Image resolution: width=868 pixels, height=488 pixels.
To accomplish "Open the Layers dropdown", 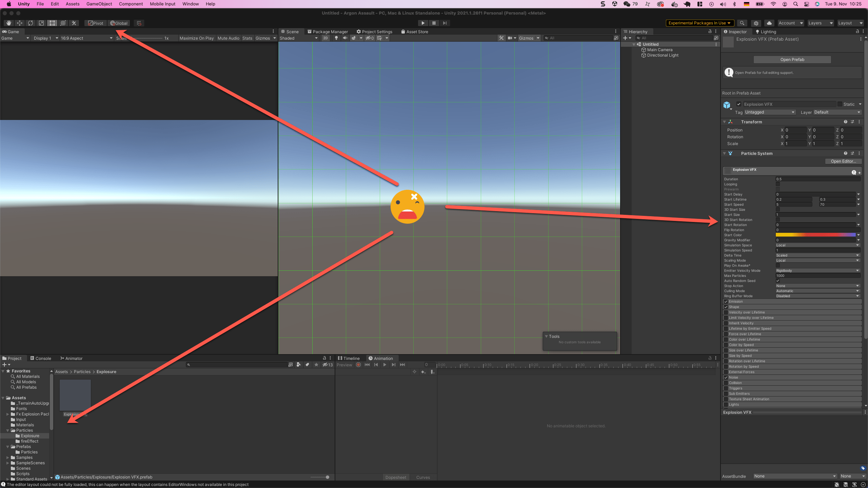I will coord(820,23).
